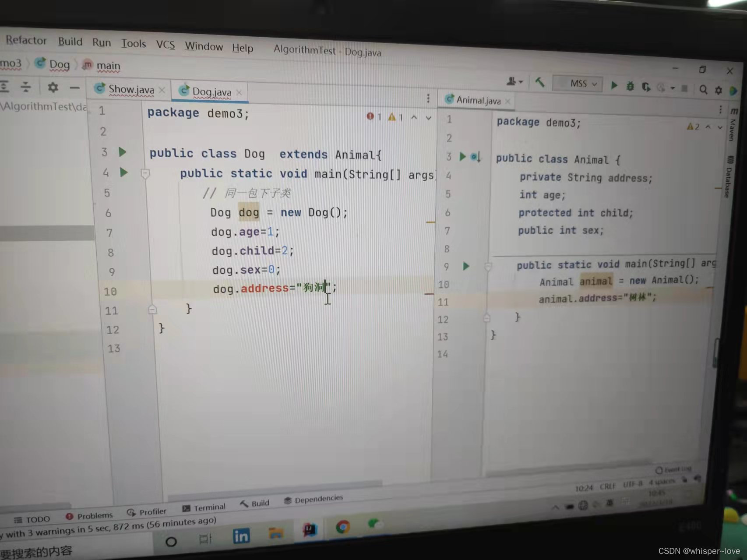The height and width of the screenshot is (560, 747).
Task: Open the Window menu
Action: point(204,46)
